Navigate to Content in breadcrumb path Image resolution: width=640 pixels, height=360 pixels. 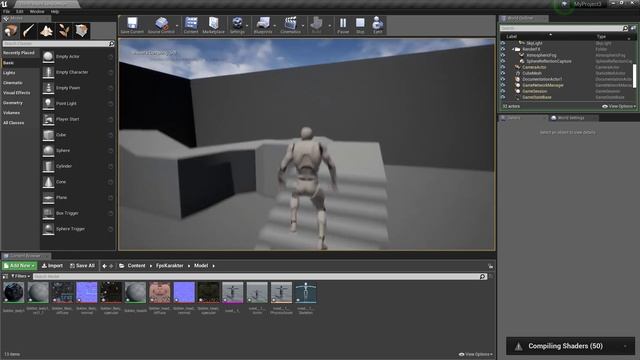click(x=136, y=266)
